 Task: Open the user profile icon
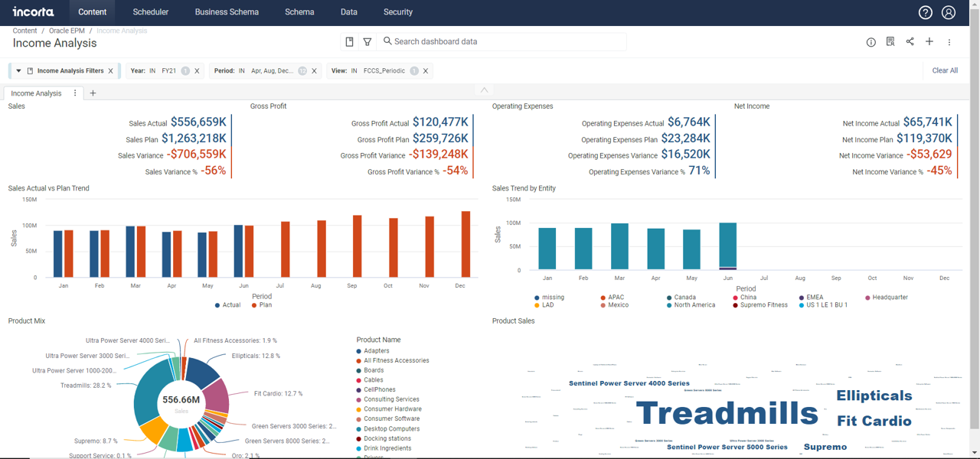coord(948,12)
